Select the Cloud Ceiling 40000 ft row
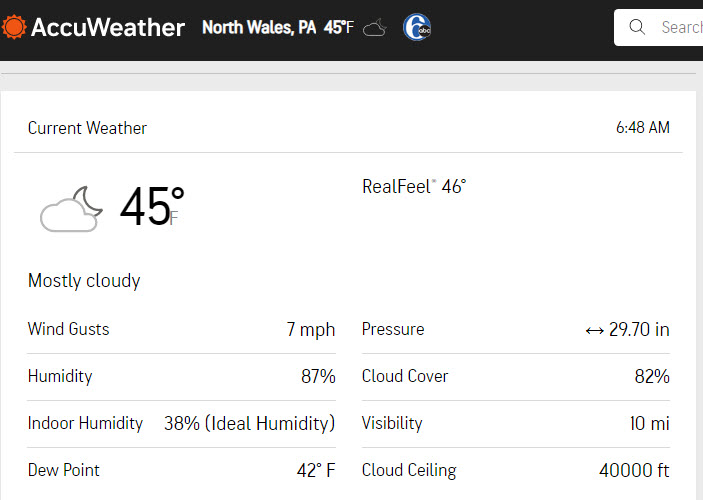 pyautogui.click(x=516, y=471)
